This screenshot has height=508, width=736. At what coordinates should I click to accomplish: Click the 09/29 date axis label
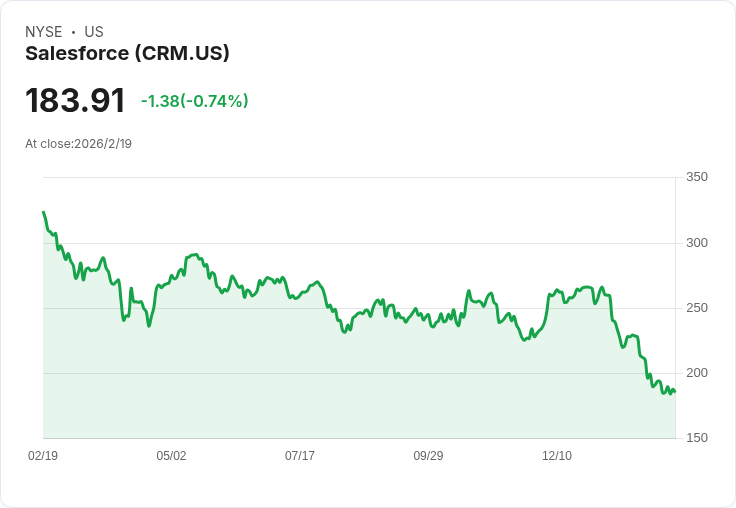coord(428,455)
